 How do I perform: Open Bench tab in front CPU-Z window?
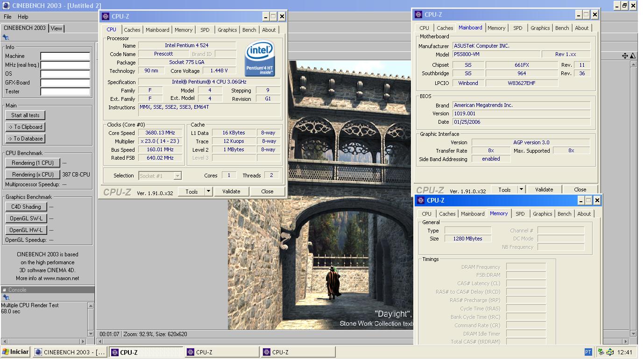click(249, 30)
